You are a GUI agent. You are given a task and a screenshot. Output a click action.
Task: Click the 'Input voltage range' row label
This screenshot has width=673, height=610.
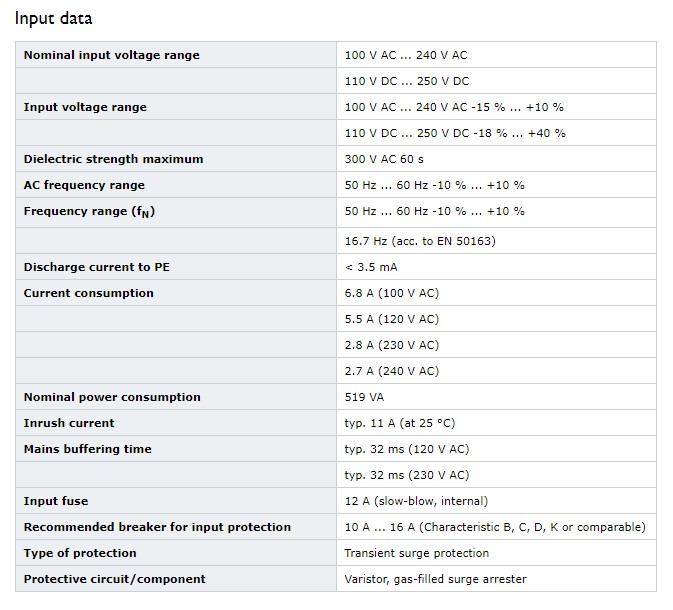[85, 107]
